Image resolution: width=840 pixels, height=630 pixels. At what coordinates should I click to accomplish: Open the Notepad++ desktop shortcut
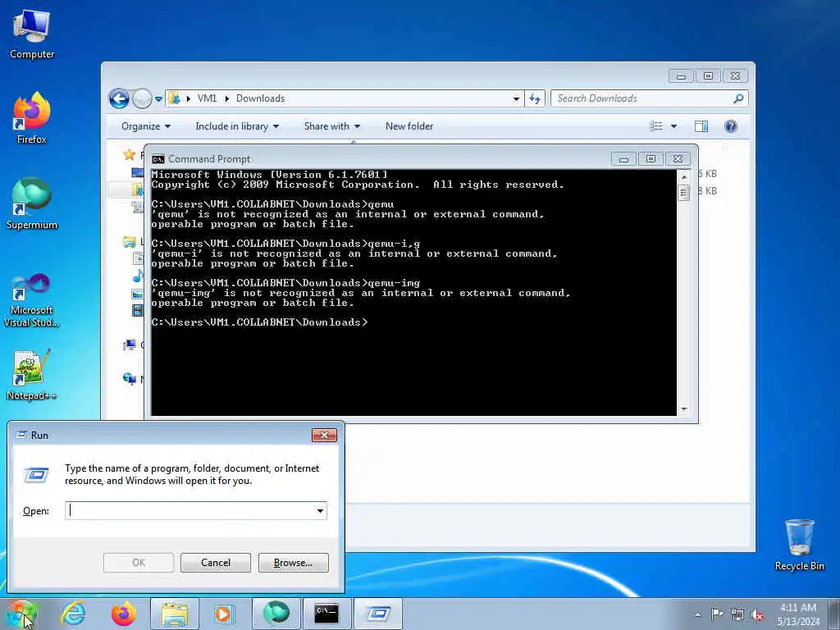point(32,375)
